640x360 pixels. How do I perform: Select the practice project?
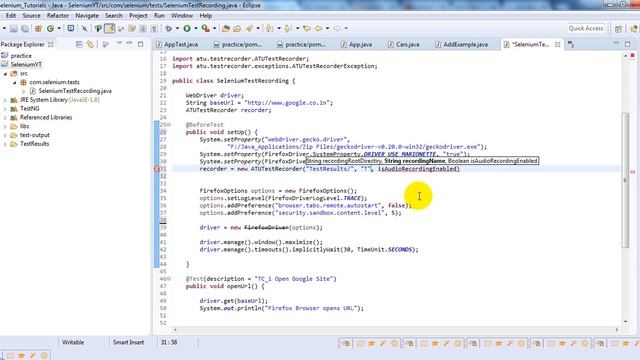tap(21, 56)
